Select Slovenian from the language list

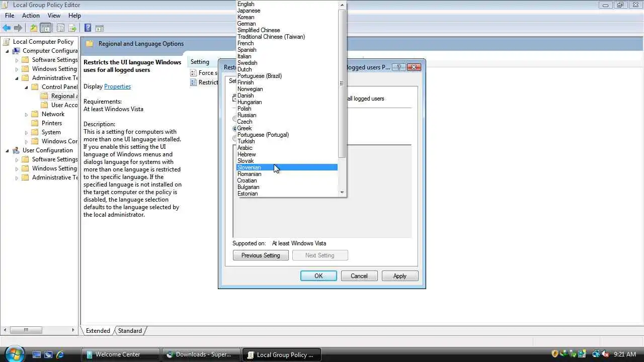coord(287,167)
